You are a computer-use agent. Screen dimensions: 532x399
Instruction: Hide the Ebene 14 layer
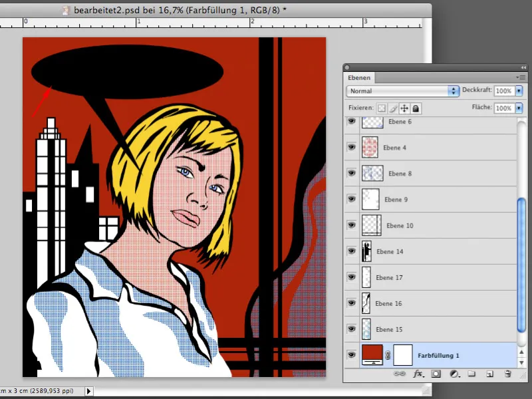[352, 251]
